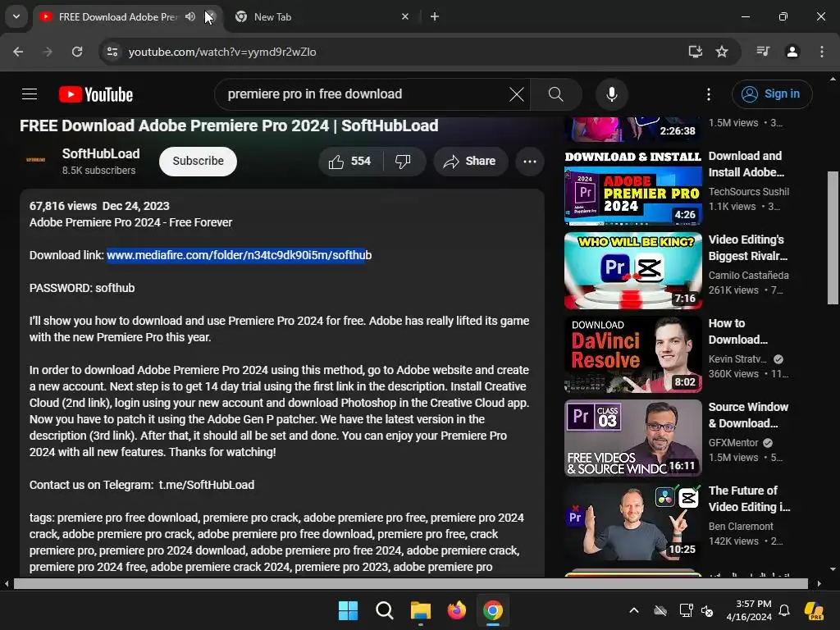Viewport: 840px width, 630px height.
Task: Open File Explorer from taskbar
Action: [421, 610]
